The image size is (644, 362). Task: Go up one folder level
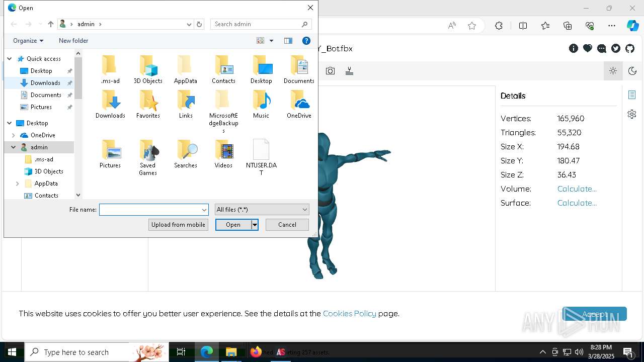coord(51,24)
